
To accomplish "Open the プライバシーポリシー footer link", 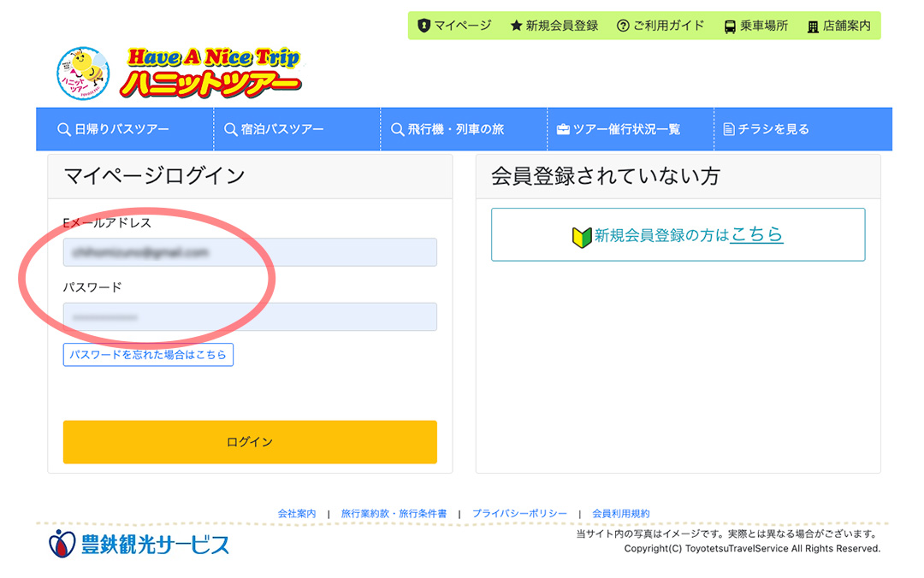I will (518, 513).
